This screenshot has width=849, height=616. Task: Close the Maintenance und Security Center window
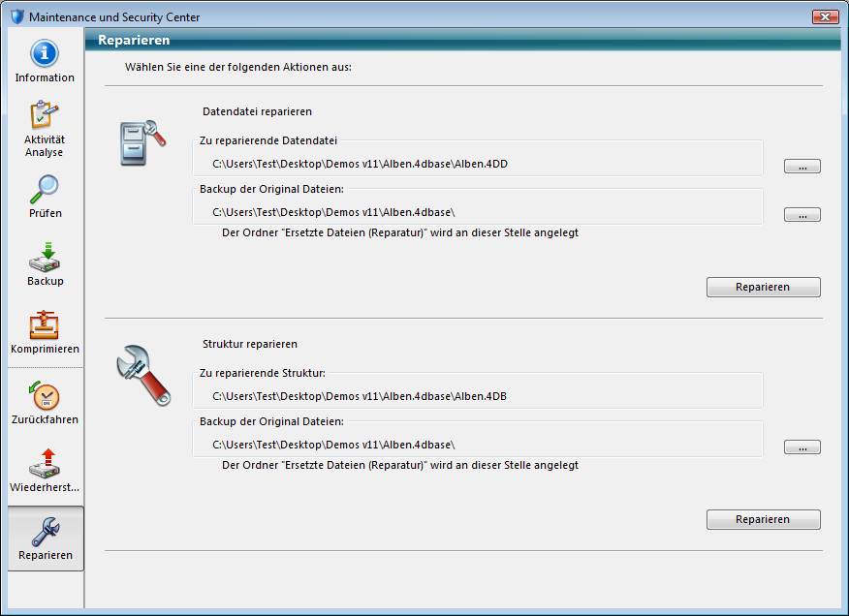click(x=825, y=16)
